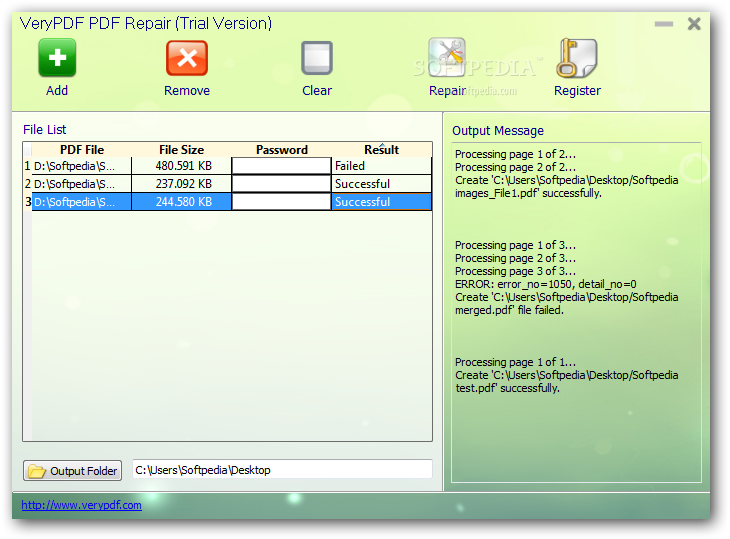Open the www.verypdf.com link
Image resolution: width=730 pixels, height=539 pixels.
click(x=81, y=505)
